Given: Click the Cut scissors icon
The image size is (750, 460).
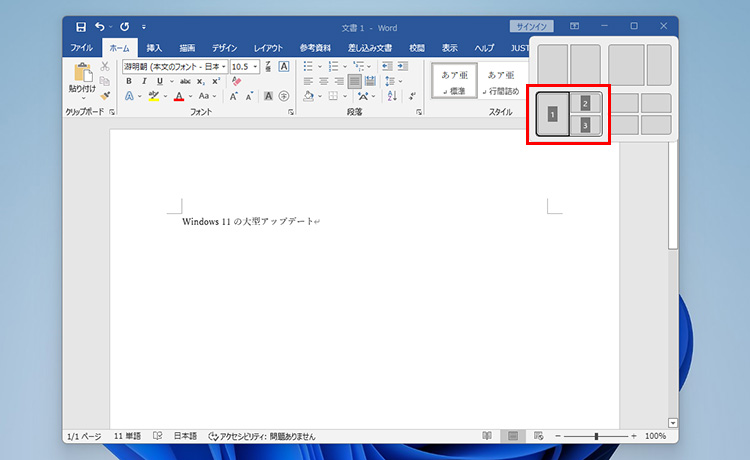Looking at the screenshot, I should [105, 66].
